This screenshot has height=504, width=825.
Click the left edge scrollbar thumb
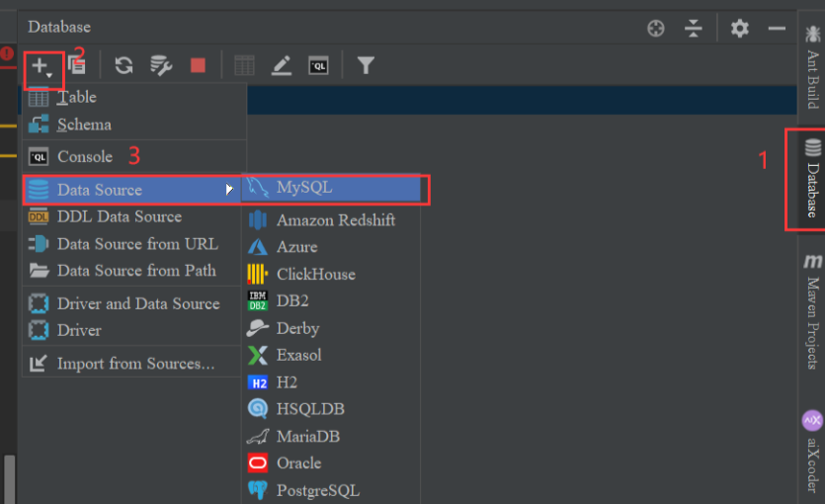9,478
